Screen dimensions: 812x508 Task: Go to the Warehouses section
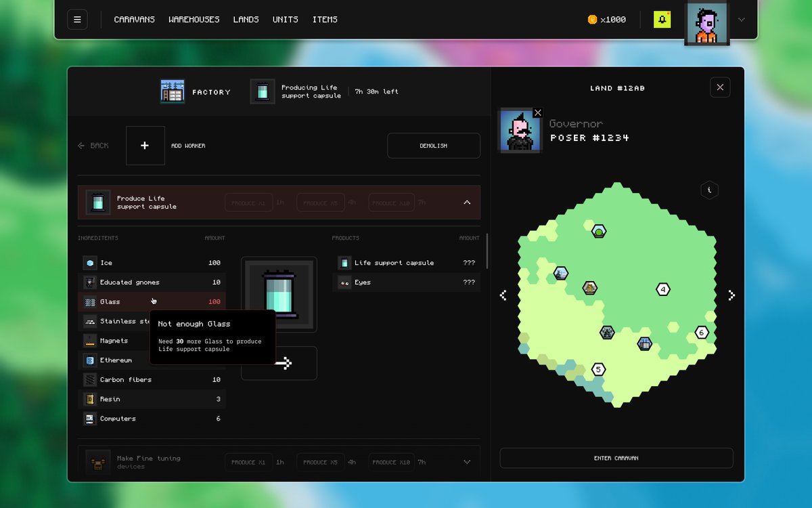click(x=194, y=20)
